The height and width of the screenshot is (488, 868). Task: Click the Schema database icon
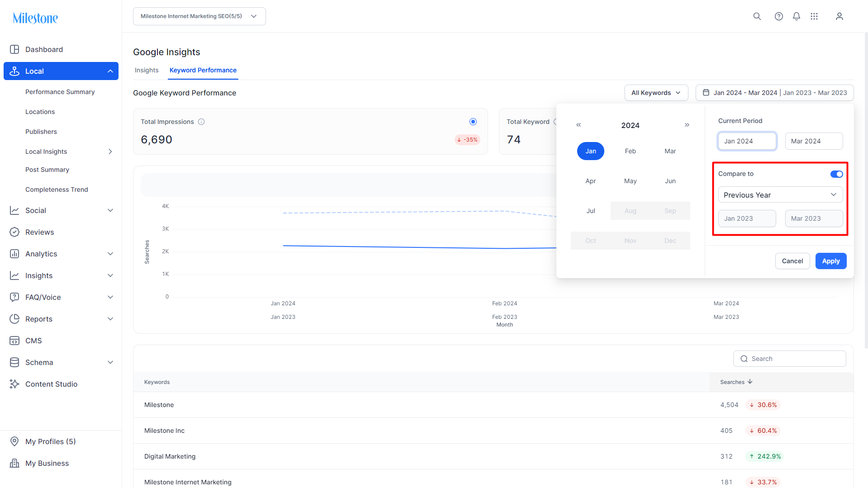click(x=14, y=362)
